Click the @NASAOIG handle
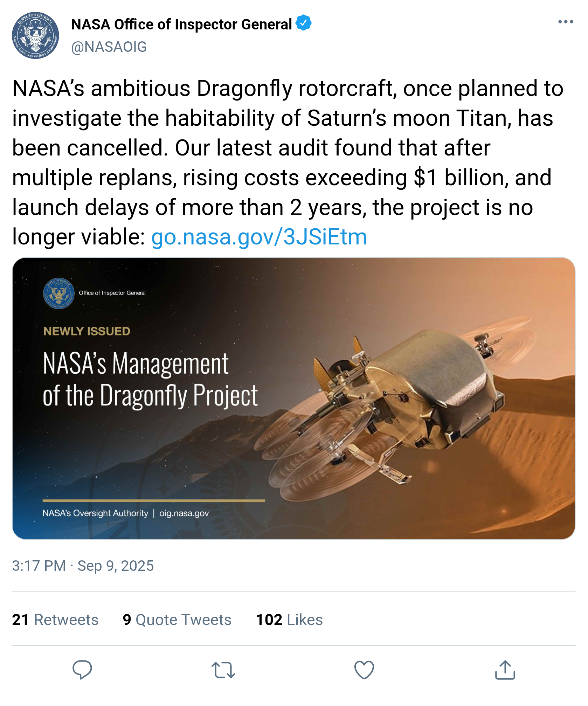The height and width of the screenshot is (706, 588). pyautogui.click(x=109, y=47)
